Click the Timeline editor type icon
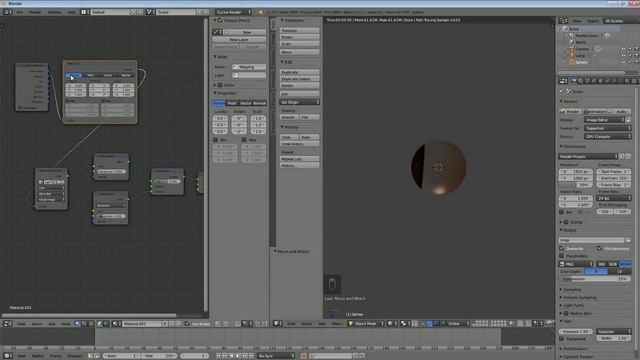 pos(7,356)
